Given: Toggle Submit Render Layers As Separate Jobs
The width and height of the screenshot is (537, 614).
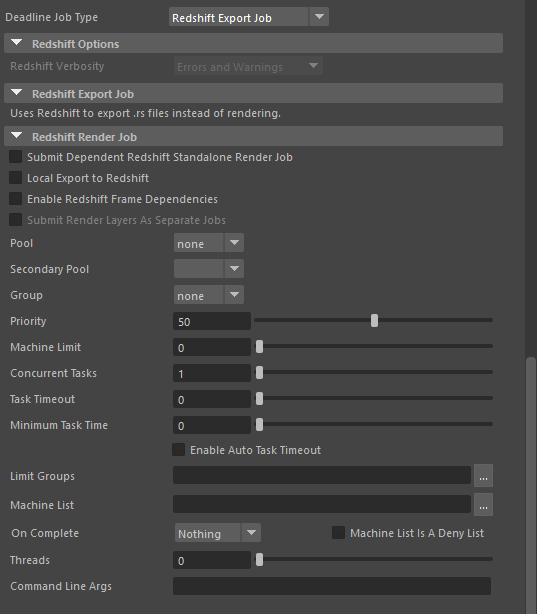Looking at the screenshot, I should 16,220.
